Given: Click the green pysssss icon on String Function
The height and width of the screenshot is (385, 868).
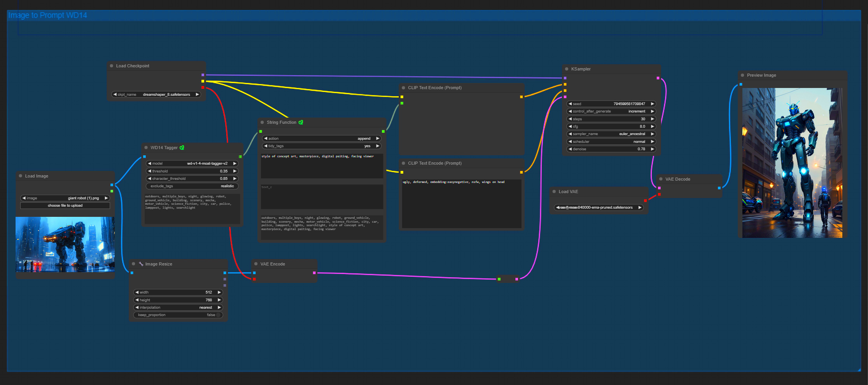Looking at the screenshot, I should point(301,122).
